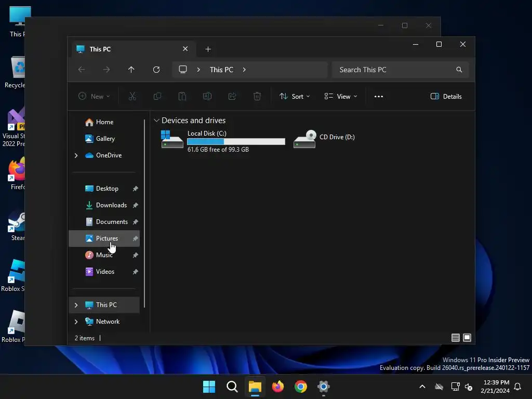Viewport: 532px width, 399px height.
Task: Toggle the Details pane
Action: (x=446, y=96)
